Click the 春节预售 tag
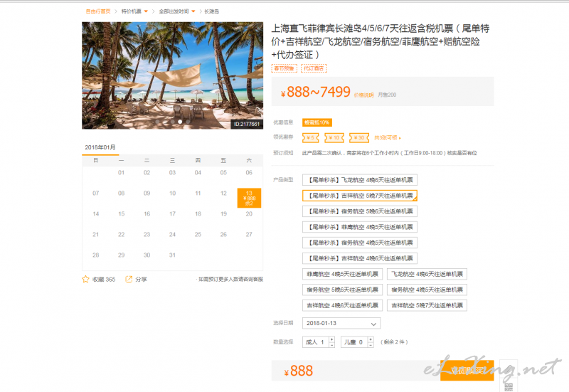Image resolution: width=569 pixels, height=392 pixels. (284, 68)
